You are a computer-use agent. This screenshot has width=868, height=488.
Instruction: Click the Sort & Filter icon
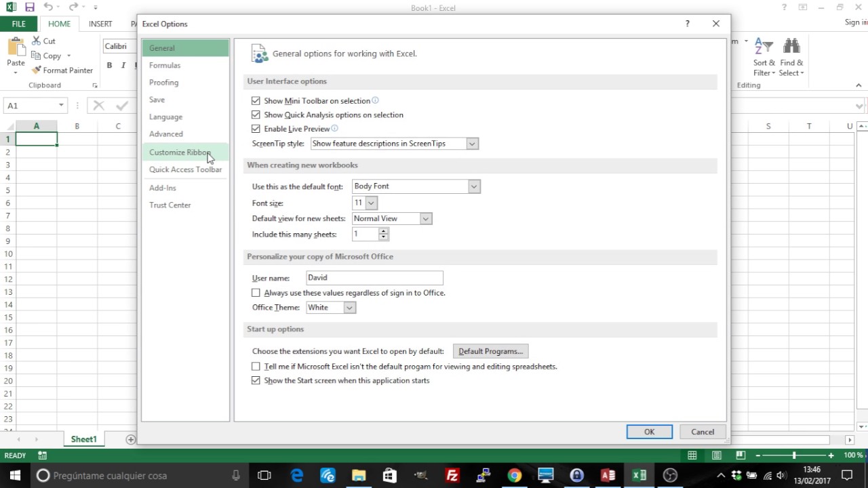(764, 47)
